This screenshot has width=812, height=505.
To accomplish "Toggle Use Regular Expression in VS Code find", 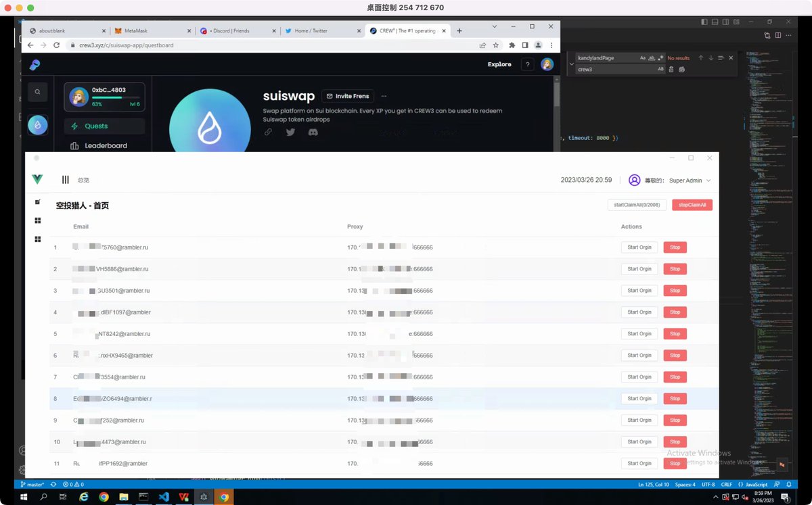I will pyautogui.click(x=660, y=58).
